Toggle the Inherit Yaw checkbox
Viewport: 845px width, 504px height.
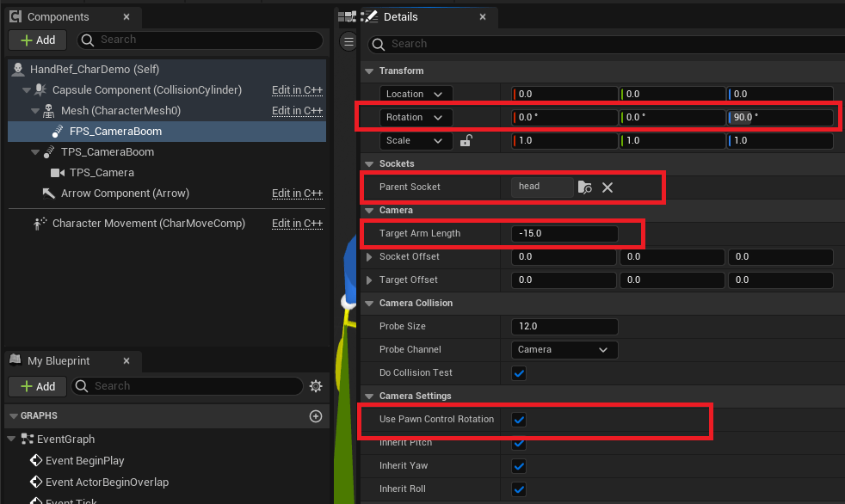(x=519, y=466)
